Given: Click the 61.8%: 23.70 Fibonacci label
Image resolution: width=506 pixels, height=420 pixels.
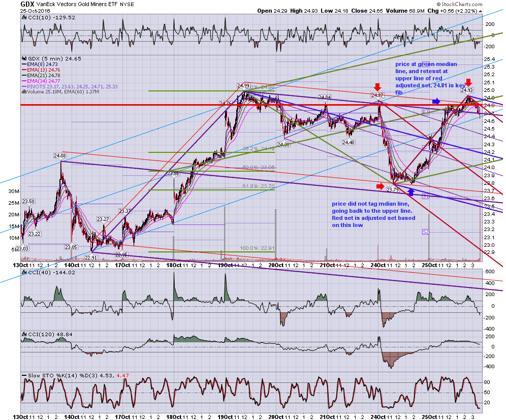Looking at the screenshot, I should [x=259, y=186].
